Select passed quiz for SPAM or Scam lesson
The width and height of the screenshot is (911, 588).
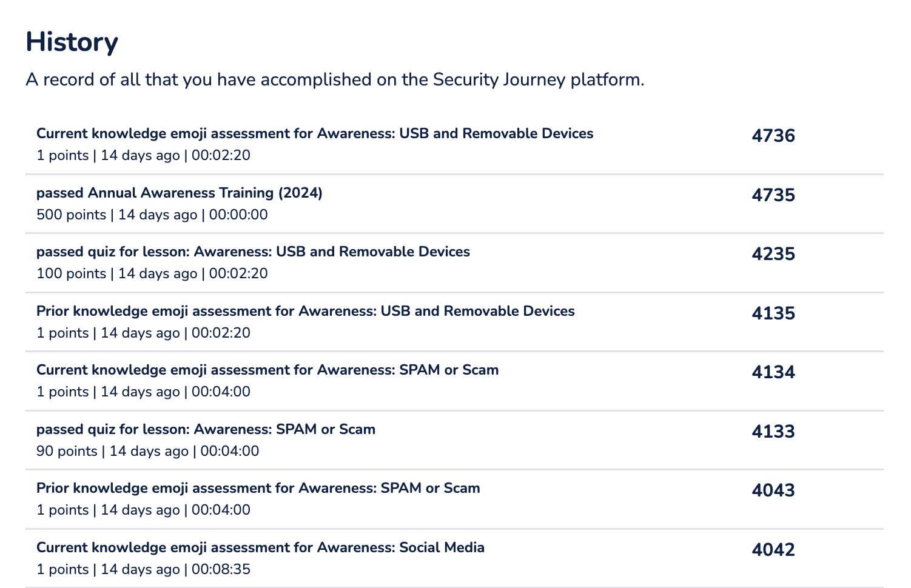[206, 429]
